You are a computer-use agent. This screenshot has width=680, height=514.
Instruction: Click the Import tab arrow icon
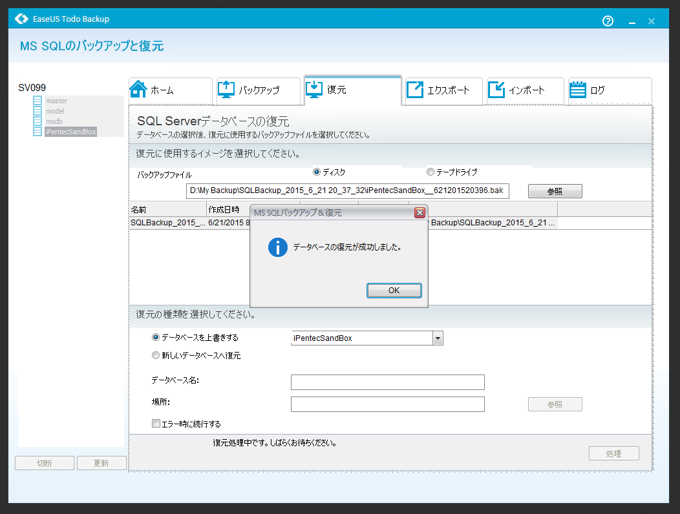coord(496,90)
